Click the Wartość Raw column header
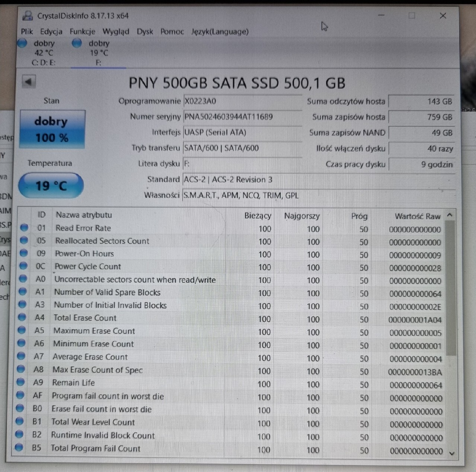This screenshot has height=472, width=476. (x=417, y=216)
